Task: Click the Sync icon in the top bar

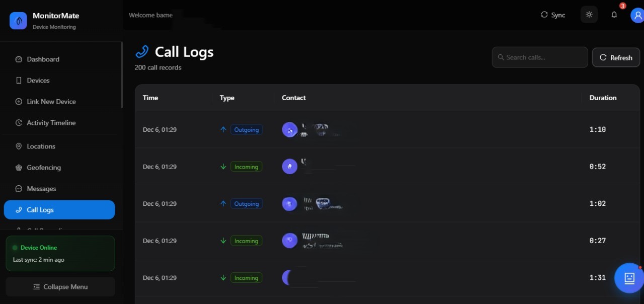Action: point(544,15)
